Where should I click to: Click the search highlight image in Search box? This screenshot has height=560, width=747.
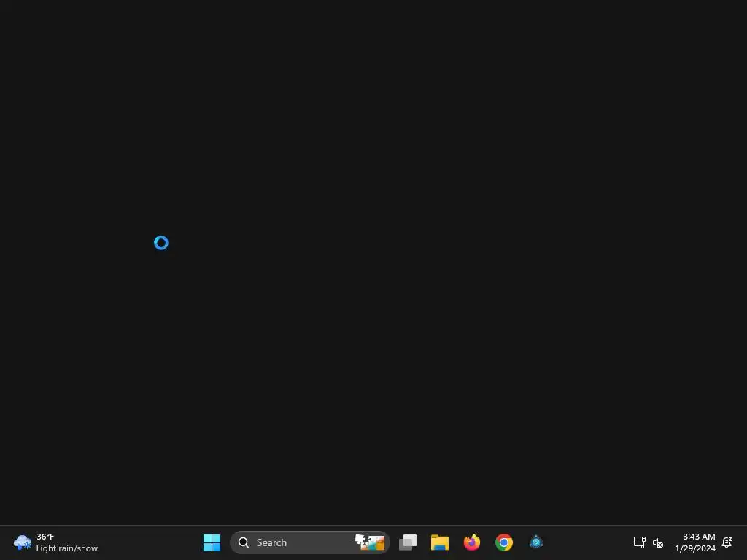pos(370,542)
